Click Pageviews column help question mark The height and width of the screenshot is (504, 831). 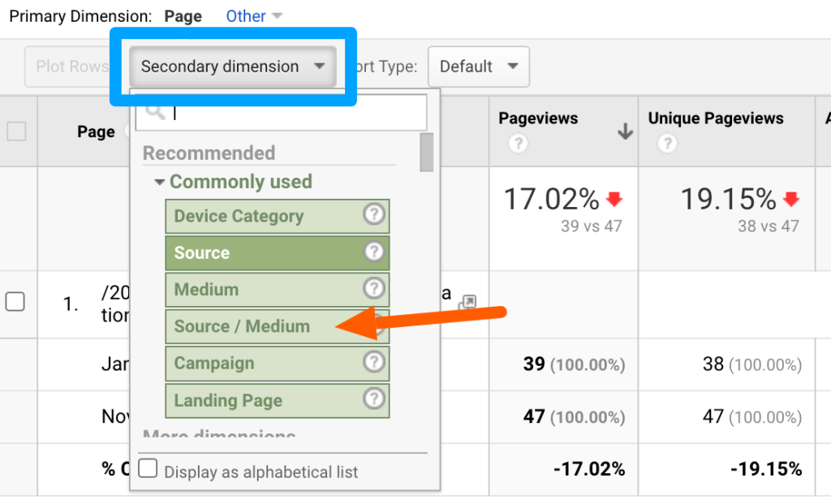[x=519, y=143]
